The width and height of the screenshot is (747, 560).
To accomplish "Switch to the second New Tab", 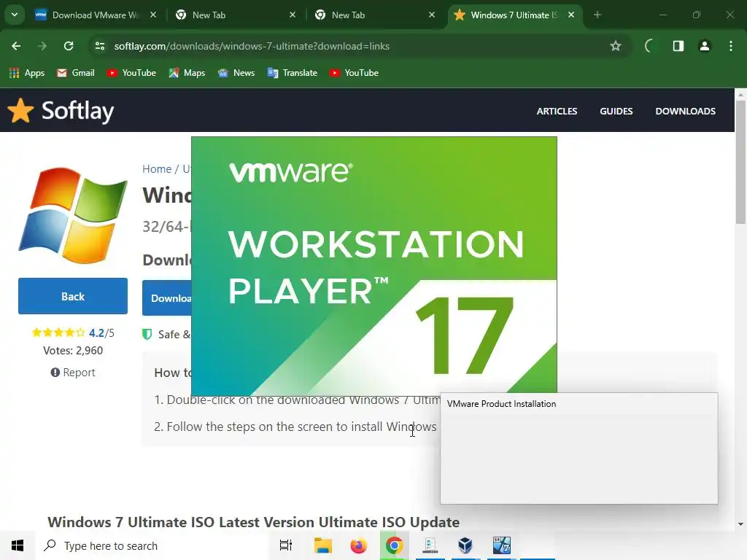I will (375, 15).
